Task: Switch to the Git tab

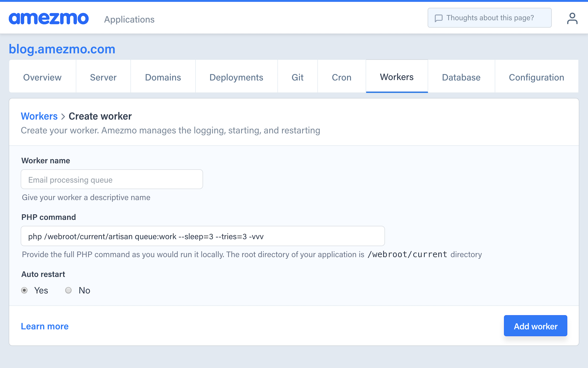Action: point(297,77)
